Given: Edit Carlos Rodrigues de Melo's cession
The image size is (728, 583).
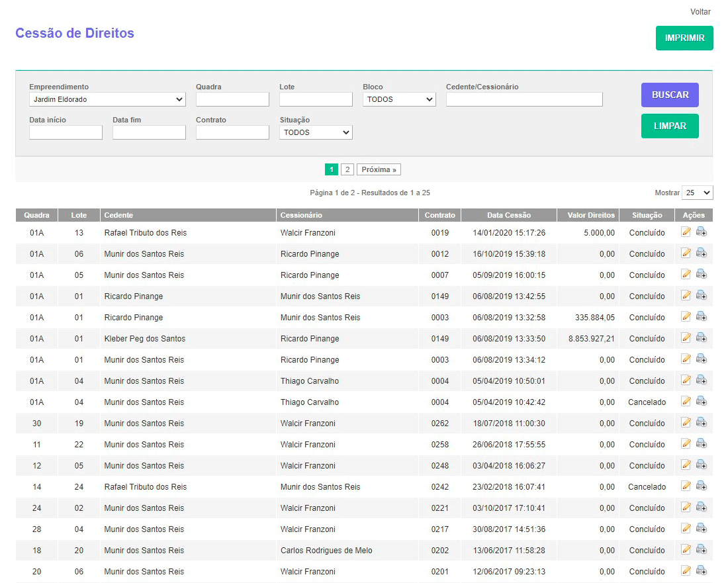Looking at the screenshot, I should pyautogui.click(x=686, y=549).
